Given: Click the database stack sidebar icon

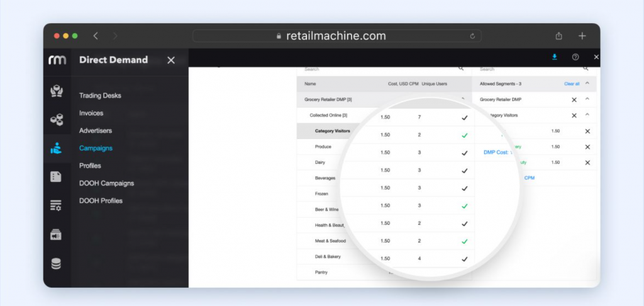Looking at the screenshot, I should pyautogui.click(x=57, y=264).
